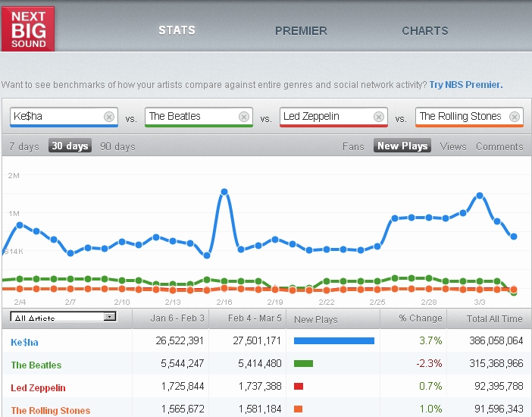532x417 pixels.
Task: Click the Next Big Sound logo
Action: (x=28, y=28)
